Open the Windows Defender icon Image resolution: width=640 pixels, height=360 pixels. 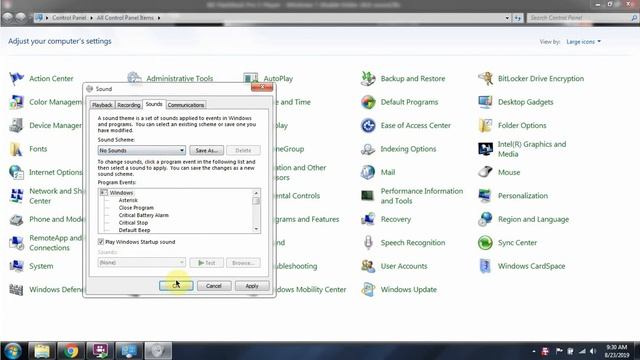[x=17, y=289]
